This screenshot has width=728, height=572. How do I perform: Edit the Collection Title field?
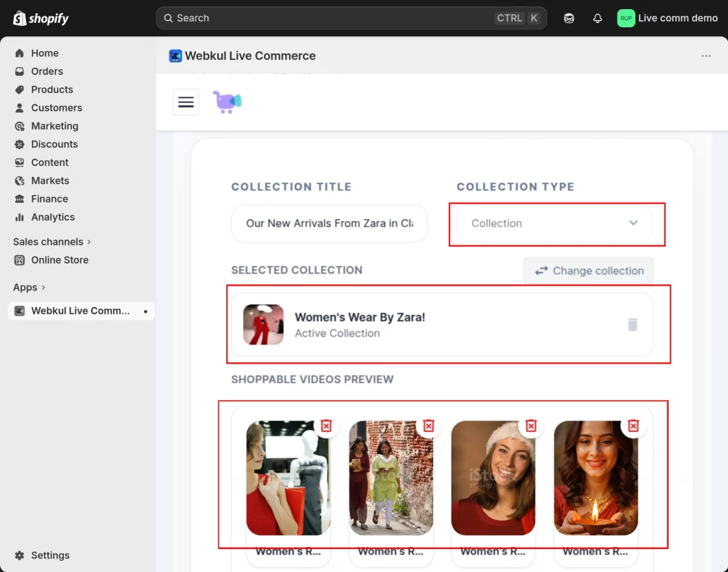329,223
